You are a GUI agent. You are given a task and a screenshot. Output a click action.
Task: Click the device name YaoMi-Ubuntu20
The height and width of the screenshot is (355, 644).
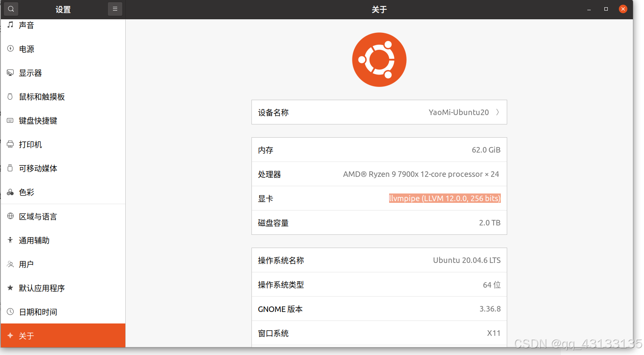(459, 112)
